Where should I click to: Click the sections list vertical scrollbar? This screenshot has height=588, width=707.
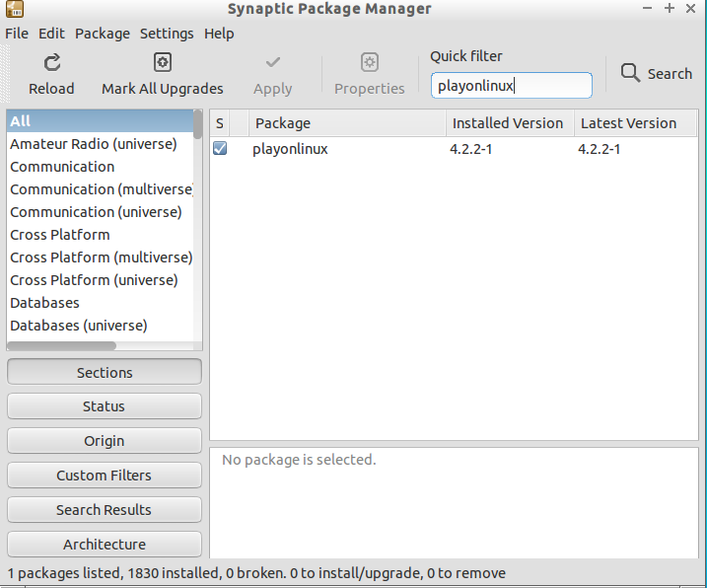198,124
